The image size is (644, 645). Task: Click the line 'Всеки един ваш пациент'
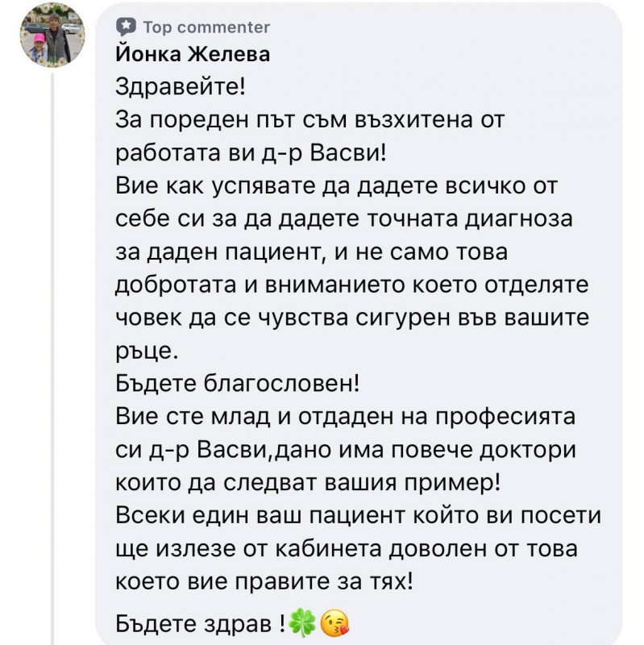point(358,515)
